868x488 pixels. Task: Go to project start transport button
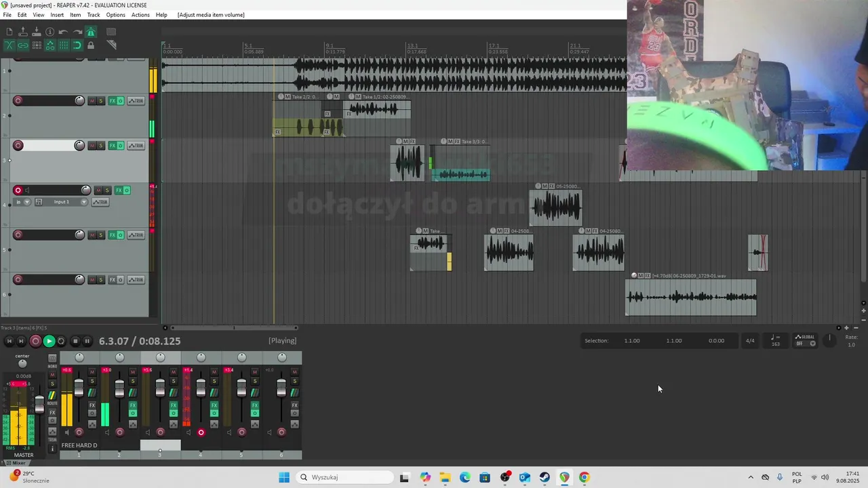point(9,342)
